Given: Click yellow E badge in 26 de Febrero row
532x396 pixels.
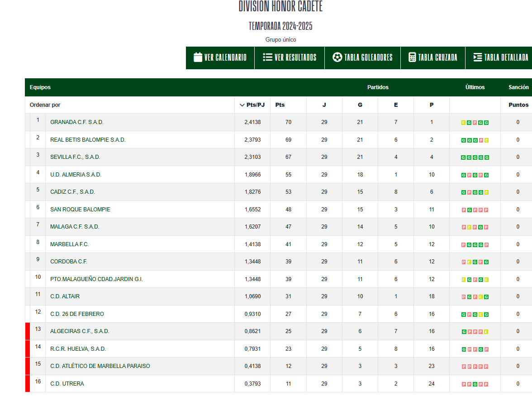Looking at the screenshot, I should 481,315.
